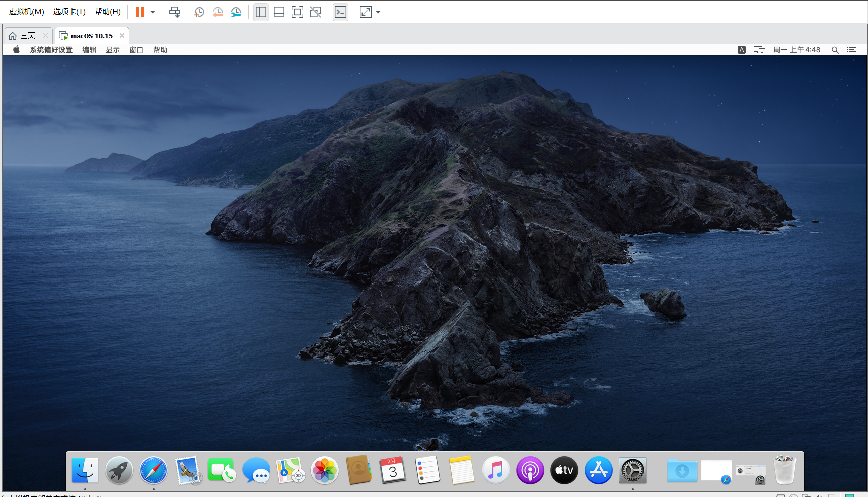
Task: Open the Trash in the dock
Action: coord(784,470)
